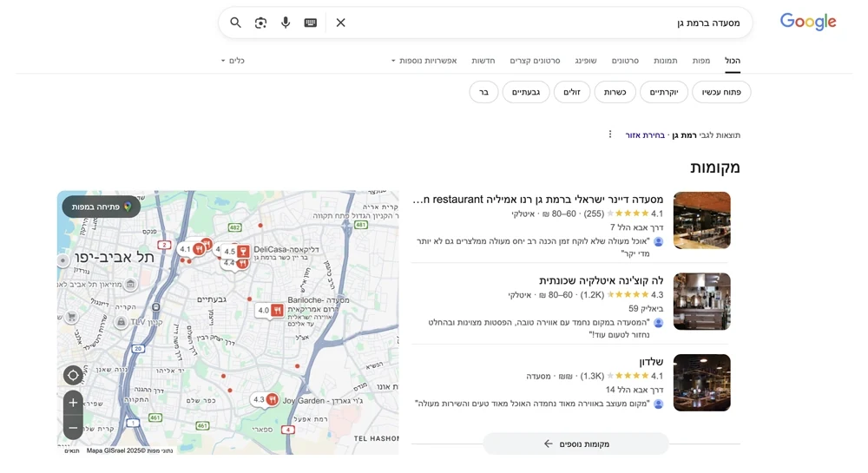This screenshot has width=868, height=473.
Task: Open the לה קוצ'ינה איטלקיה listing
Action: [602, 280]
